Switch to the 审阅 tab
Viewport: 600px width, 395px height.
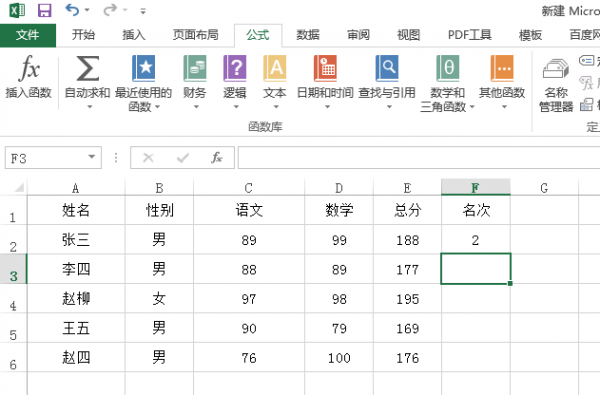pyautogui.click(x=358, y=35)
